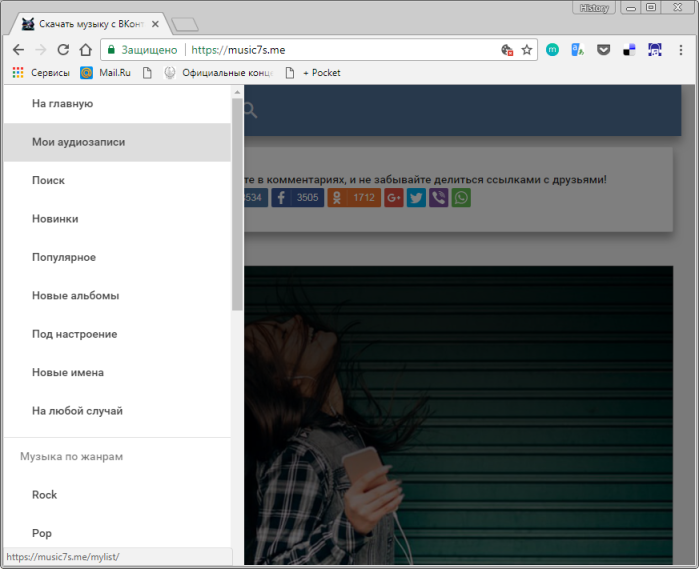Image resolution: width=699 pixels, height=569 pixels.
Task: Go back with the browser back arrow
Action: click(x=18, y=50)
